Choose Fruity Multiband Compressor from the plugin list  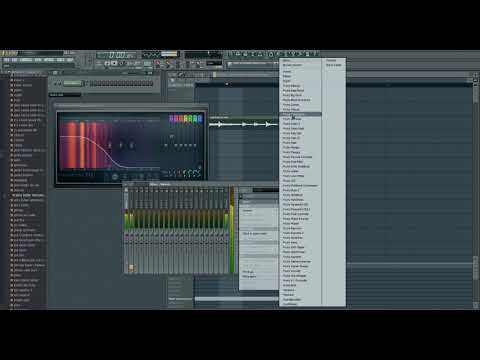[x=300, y=185]
